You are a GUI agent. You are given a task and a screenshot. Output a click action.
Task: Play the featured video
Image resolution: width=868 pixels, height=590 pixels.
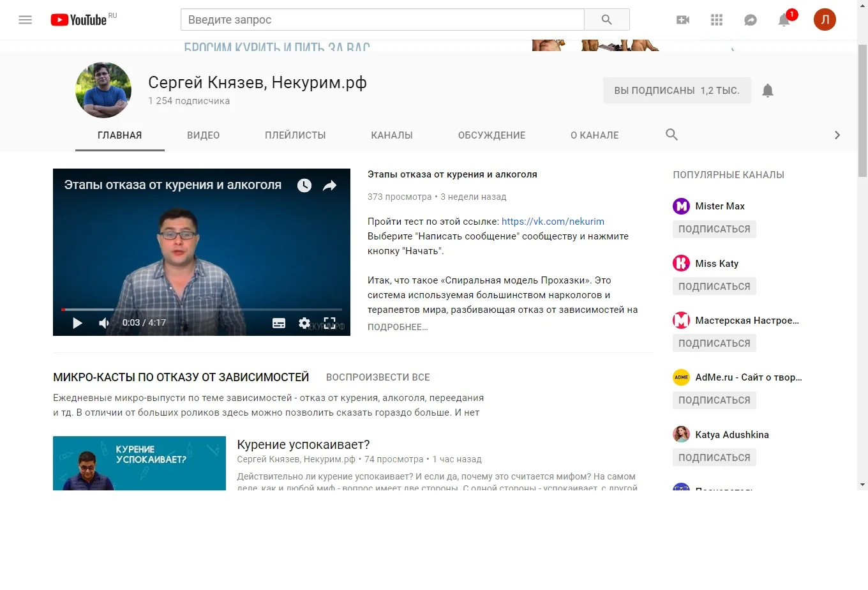77,323
